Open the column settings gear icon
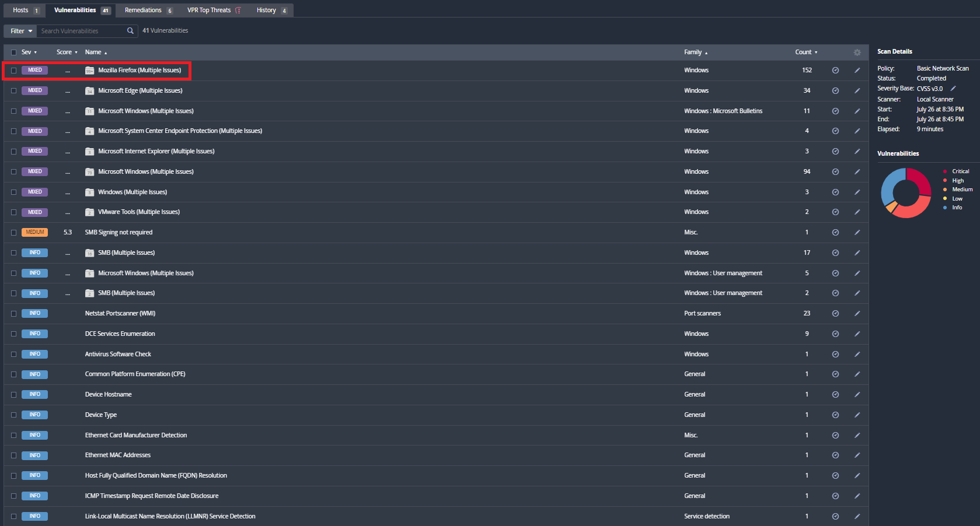 (x=857, y=52)
